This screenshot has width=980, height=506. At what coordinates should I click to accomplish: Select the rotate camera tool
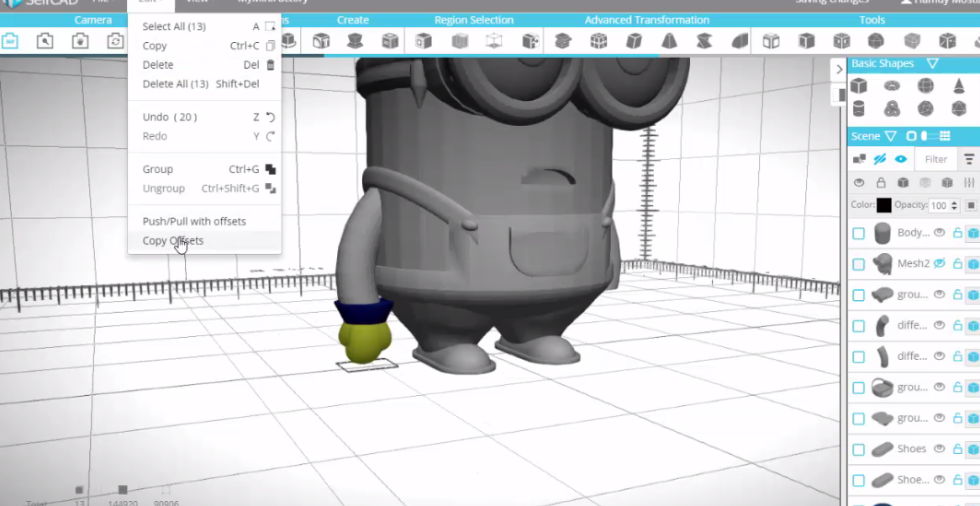pyautogui.click(x=115, y=41)
